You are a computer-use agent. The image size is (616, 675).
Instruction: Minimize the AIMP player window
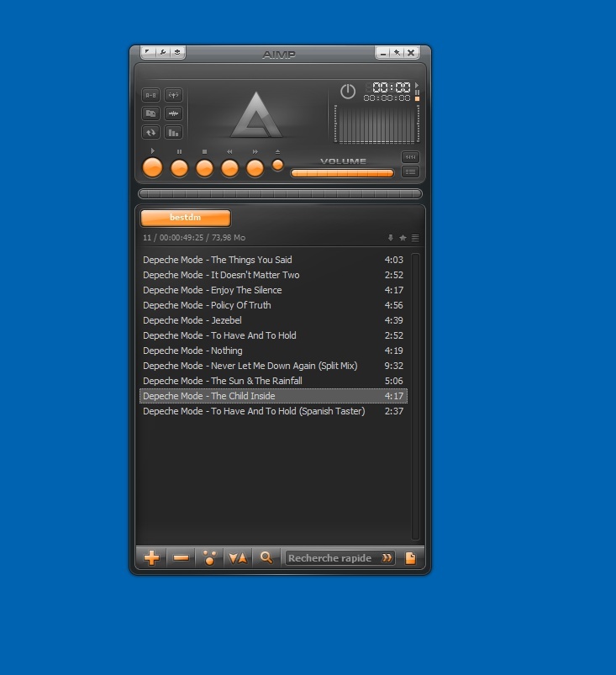[382, 52]
